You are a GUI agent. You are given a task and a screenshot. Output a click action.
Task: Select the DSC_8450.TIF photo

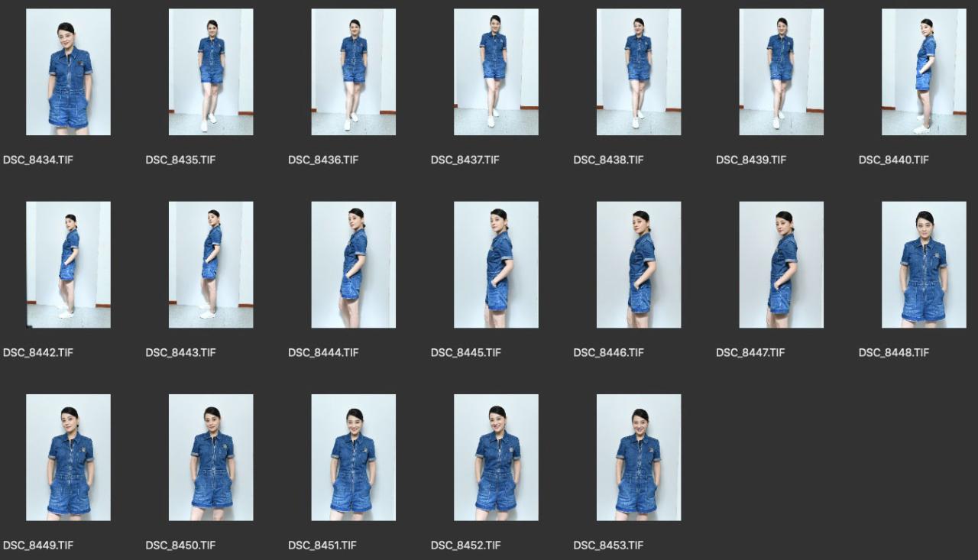pyautogui.click(x=211, y=457)
